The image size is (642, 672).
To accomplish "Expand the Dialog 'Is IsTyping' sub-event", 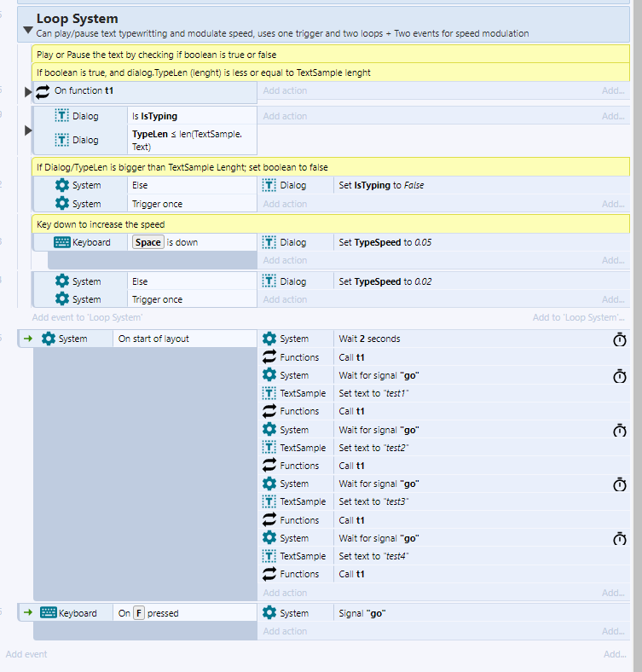I will click(28, 130).
